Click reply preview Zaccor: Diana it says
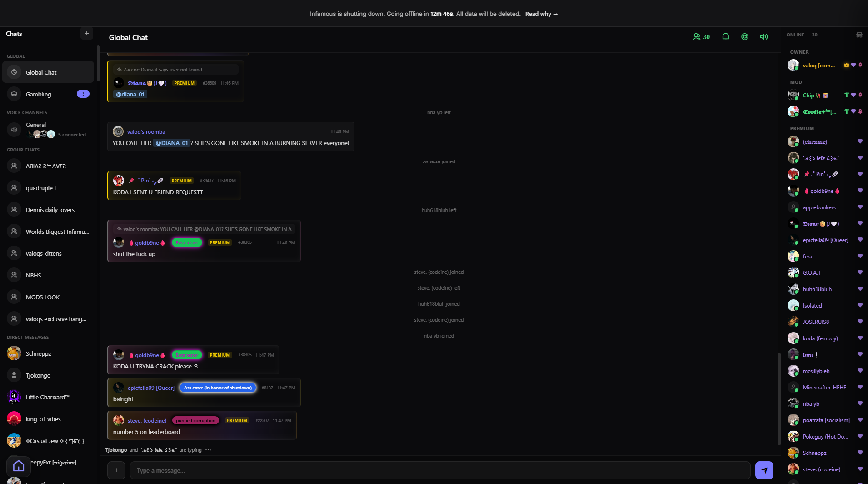Image resolution: width=868 pixels, height=484 pixels. point(176,70)
